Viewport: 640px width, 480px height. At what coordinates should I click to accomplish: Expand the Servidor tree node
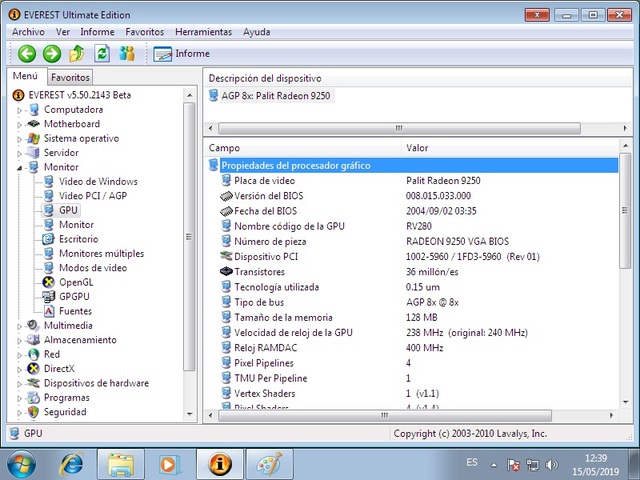coord(19,153)
